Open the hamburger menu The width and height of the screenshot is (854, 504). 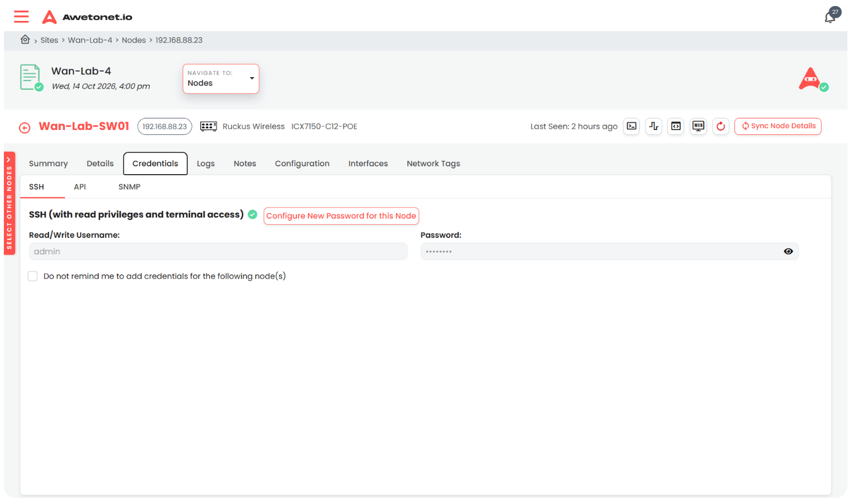click(21, 17)
